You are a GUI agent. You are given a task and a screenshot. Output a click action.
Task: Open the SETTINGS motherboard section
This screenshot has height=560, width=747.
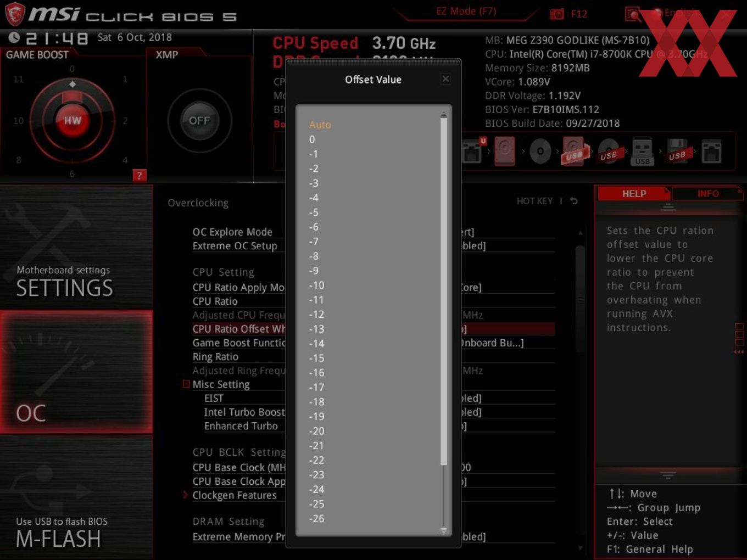76,247
